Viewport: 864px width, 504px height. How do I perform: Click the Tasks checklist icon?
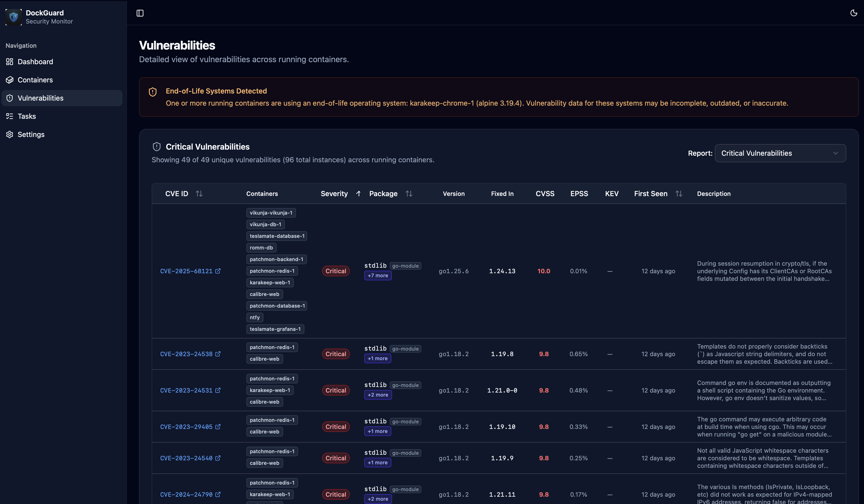(10, 116)
